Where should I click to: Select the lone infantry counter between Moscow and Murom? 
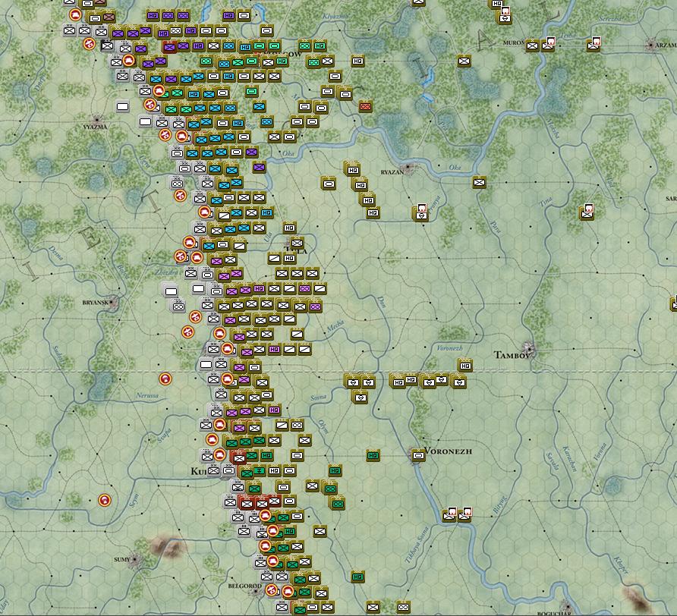point(464,61)
